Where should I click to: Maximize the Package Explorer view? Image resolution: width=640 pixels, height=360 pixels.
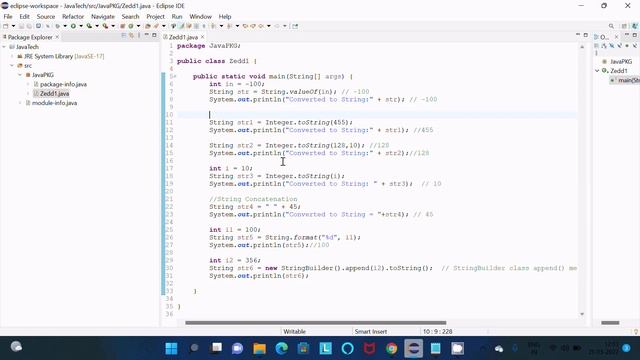click(154, 36)
